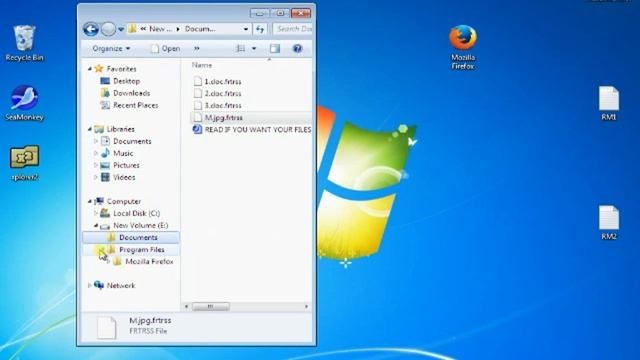
Task: Change your view icon
Action: (241, 49)
